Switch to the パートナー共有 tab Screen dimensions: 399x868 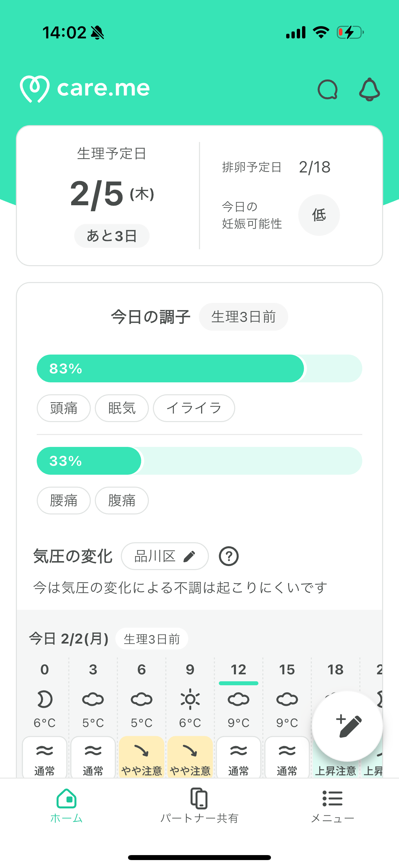199,806
